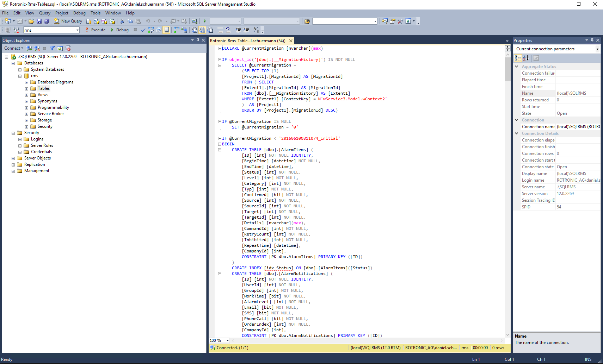603x364 pixels.
Task: Open the Connect button in Object Explorer
Action: tap(14, 48)
